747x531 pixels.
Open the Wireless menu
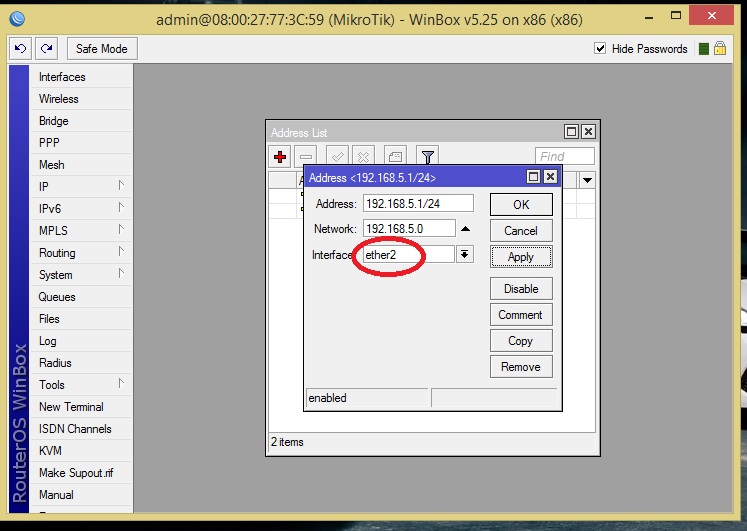[81, 99]
